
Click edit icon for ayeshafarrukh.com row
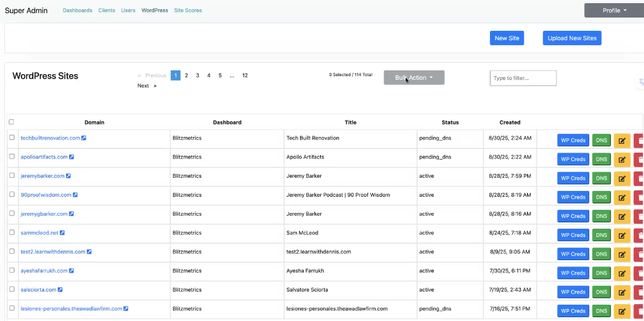click(622, 273)
